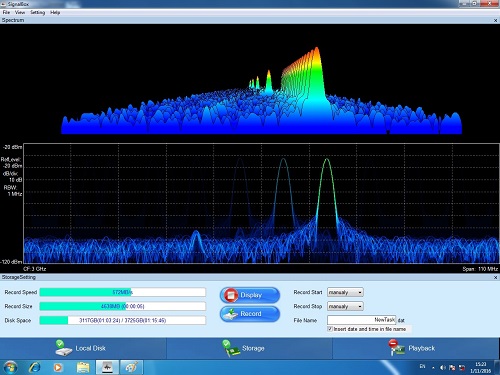The height and width of the screenshot is (375, 500).
Task: Click the volume speaker tray icon
Action: tap(442, 368)
